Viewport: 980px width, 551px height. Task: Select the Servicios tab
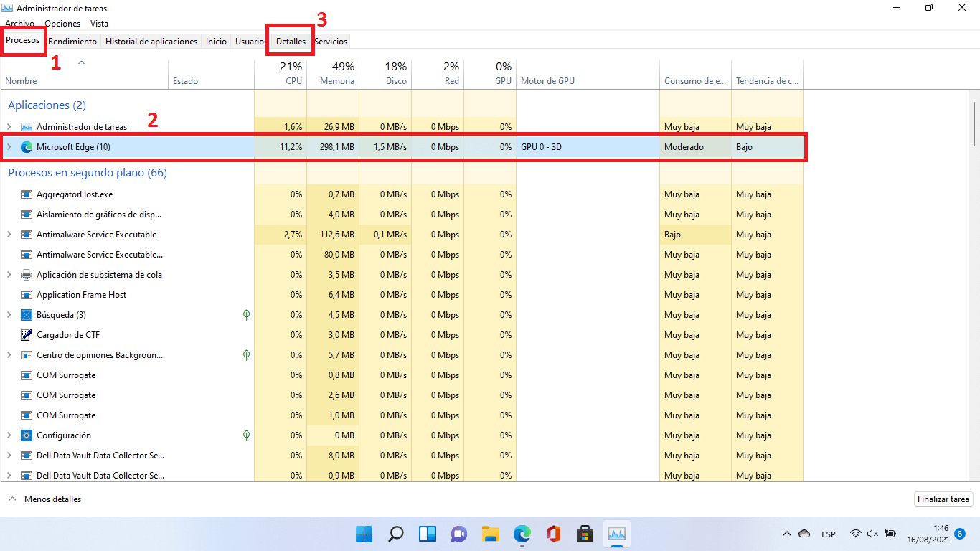pyautogui.click(x=331, y=41)
